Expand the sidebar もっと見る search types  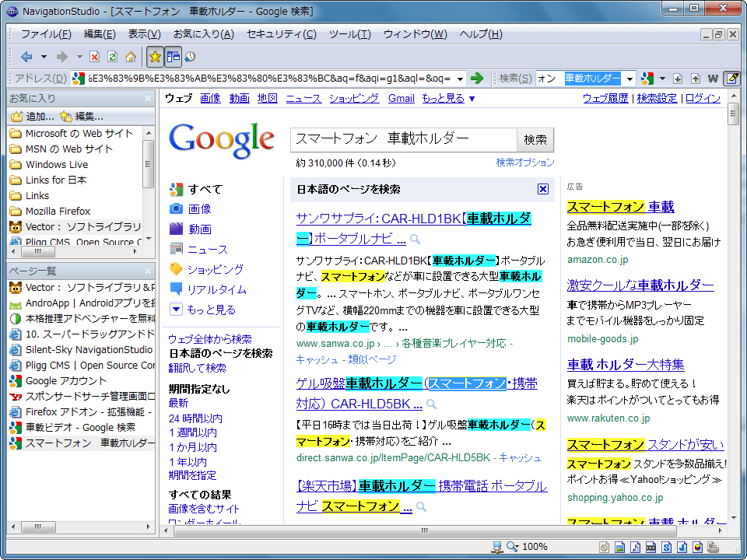pyautogui.click(x=203, y=310)
